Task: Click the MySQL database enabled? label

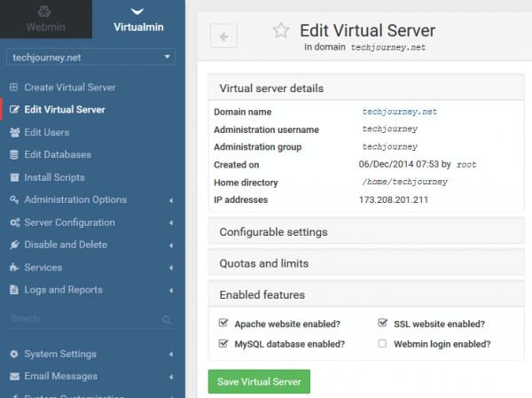Action: click(x=290, y=344)
